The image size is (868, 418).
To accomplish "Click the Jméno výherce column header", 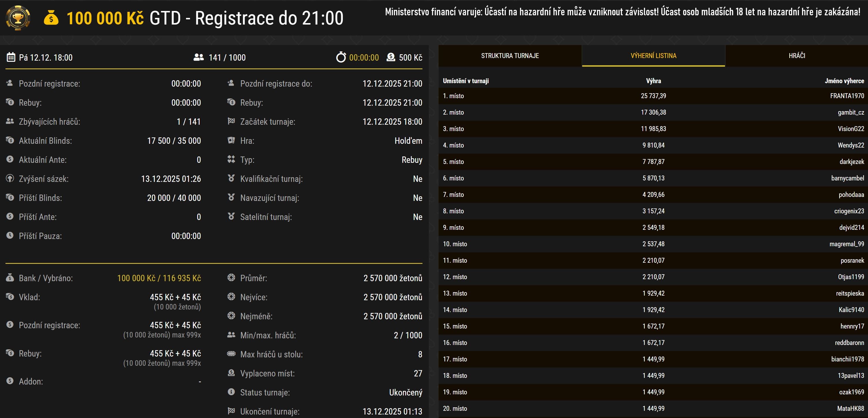I will [x=844, y=81].
